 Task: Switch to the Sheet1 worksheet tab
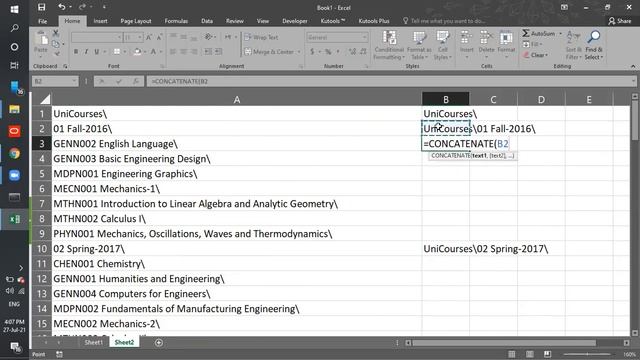tap(93, 342)
